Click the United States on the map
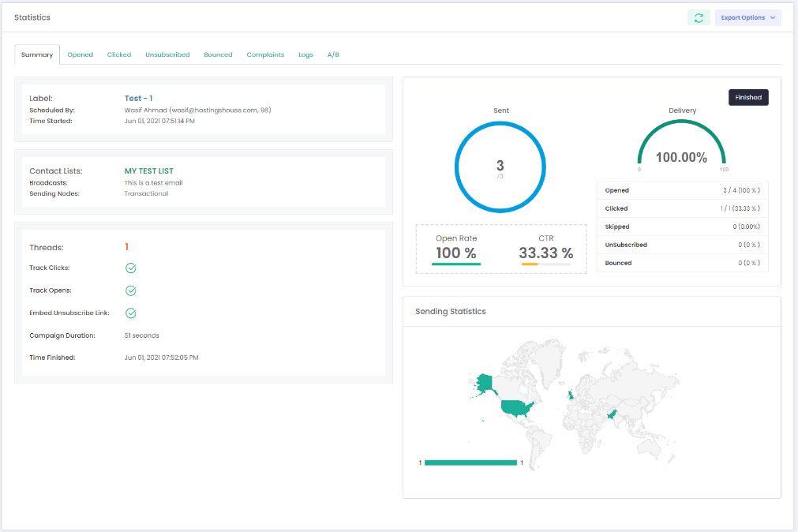Viewport: 798px width, 532px height. pyautogui.click(x=516, y=408)
